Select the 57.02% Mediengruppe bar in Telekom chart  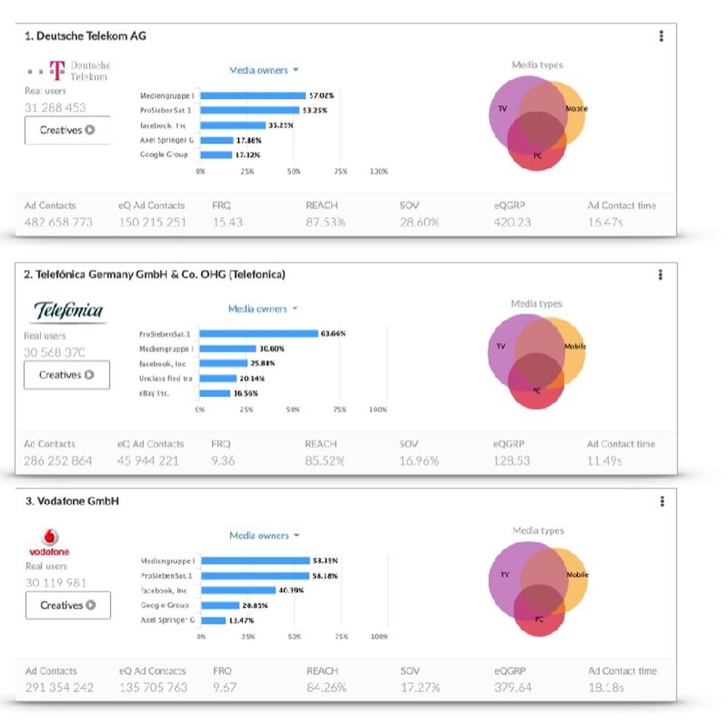tap(253, 95)
